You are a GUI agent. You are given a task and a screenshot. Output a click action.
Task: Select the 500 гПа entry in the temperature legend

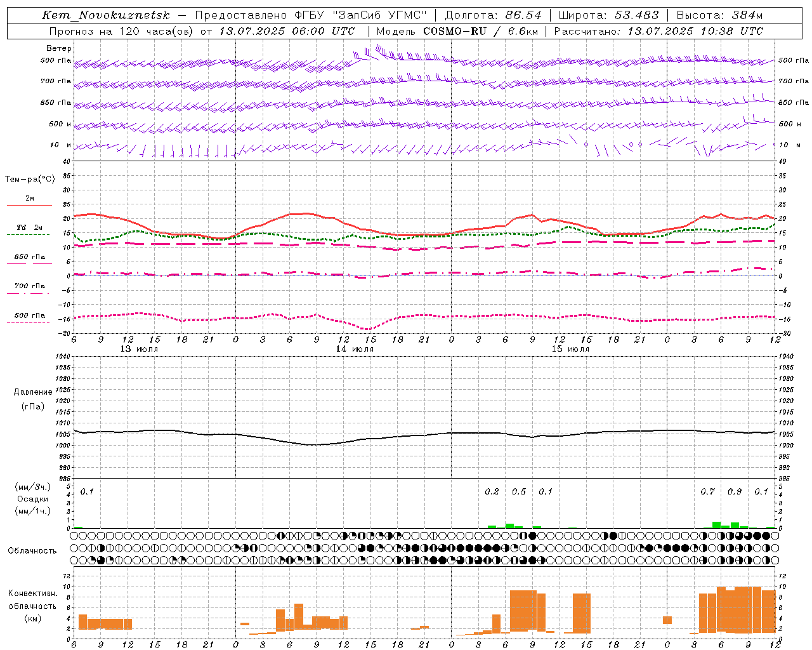click(30, 315)
